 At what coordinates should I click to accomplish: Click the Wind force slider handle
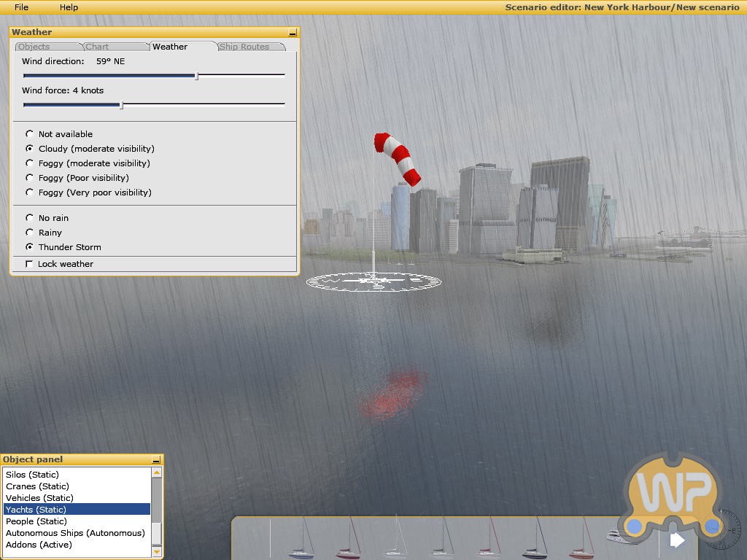click(x=121, y=105)
